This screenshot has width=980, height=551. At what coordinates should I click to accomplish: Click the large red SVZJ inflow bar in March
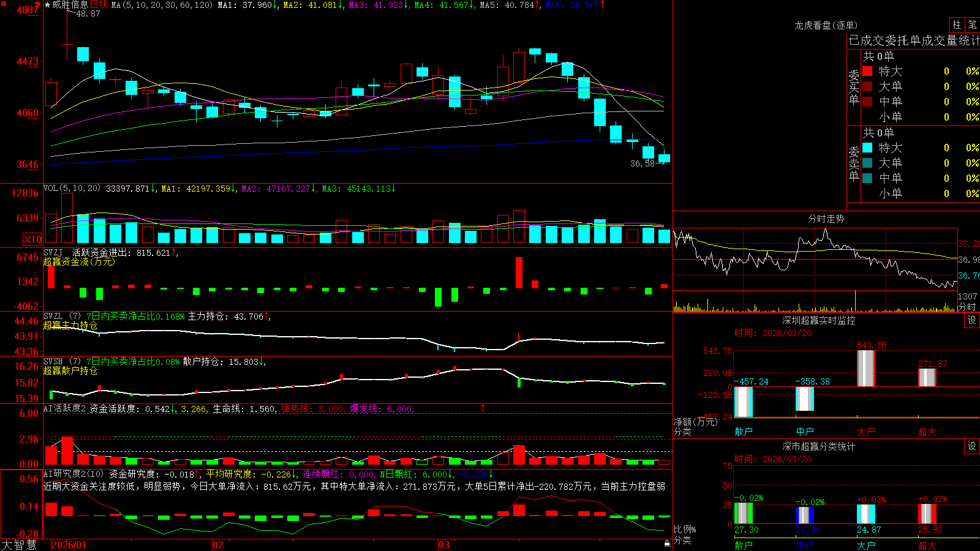pyautogui.click(x=519, y=272)
